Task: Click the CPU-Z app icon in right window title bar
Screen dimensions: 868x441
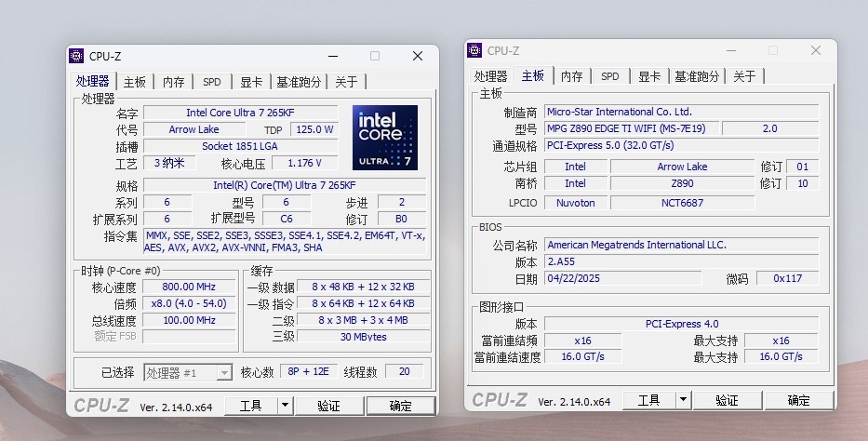Action: [x=474, y=50]
